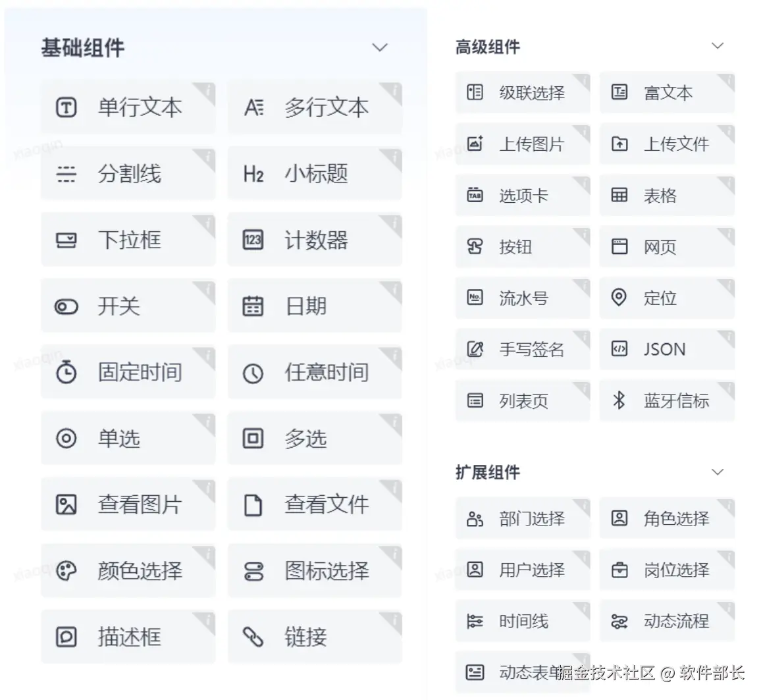Pick the 开关 switch component
The height and width of the screenshot is (700, 763).
point(128,306)
